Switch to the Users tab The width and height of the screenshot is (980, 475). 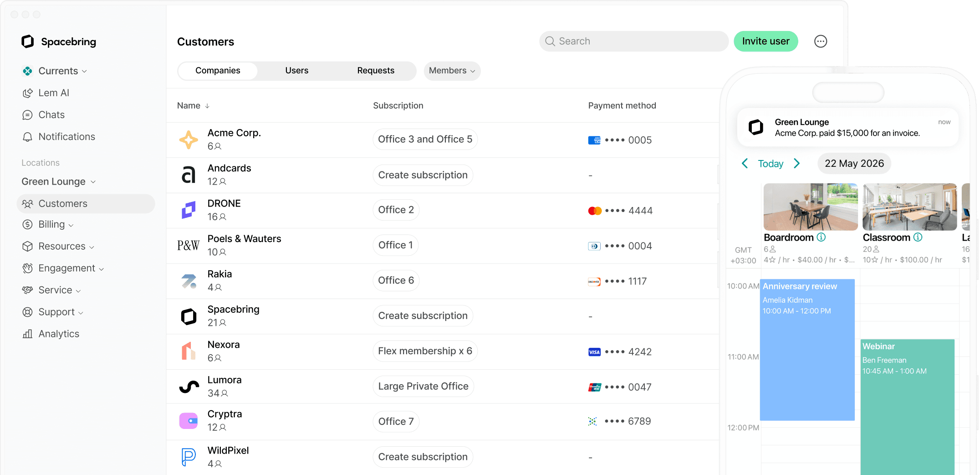pos(297,71)
